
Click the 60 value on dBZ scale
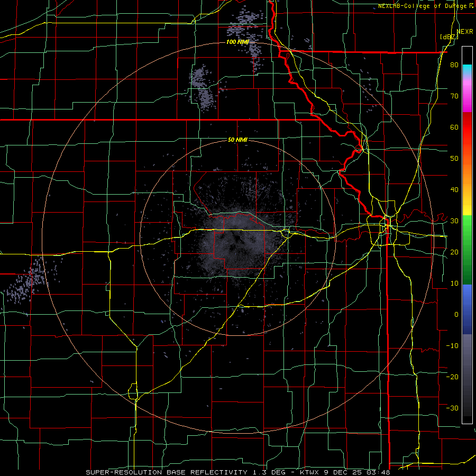[x=454, y=127]
